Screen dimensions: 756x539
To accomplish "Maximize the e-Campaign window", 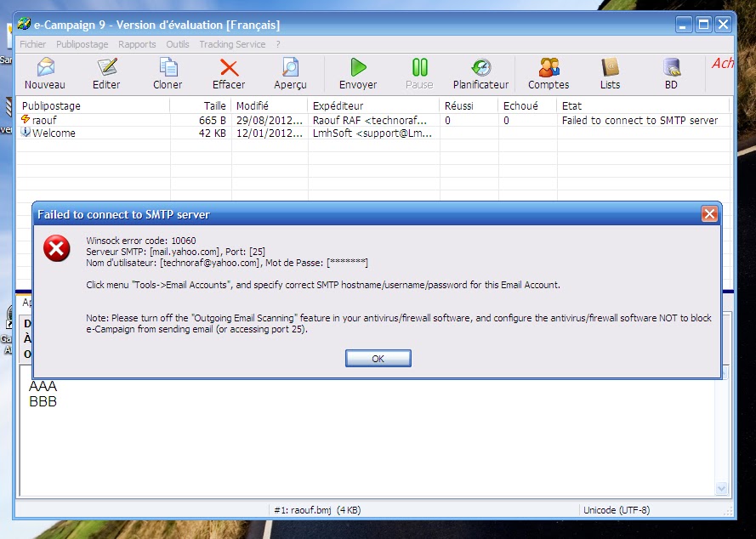I will [x=703, y=24].
